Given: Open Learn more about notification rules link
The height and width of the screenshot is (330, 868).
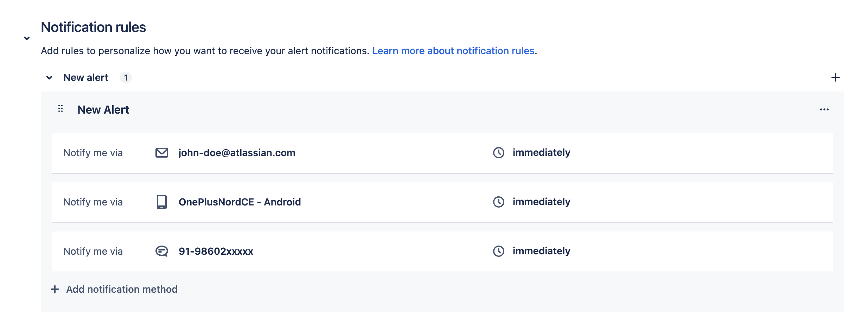Looking at the screenshot, I should coord(453,51).
